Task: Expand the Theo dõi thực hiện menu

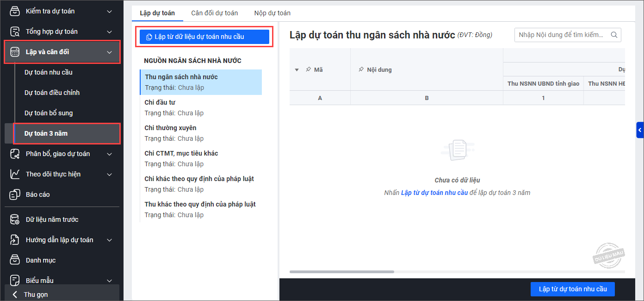Action: [110, 174]
